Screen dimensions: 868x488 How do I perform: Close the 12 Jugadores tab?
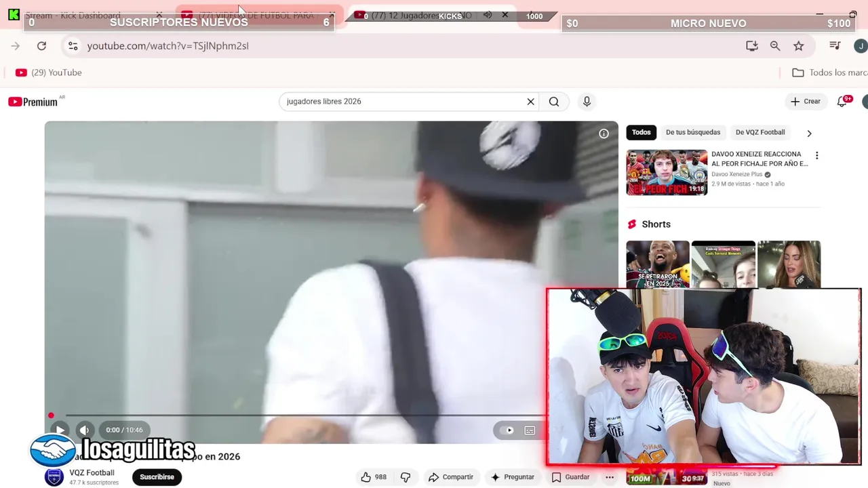[505, 15]
